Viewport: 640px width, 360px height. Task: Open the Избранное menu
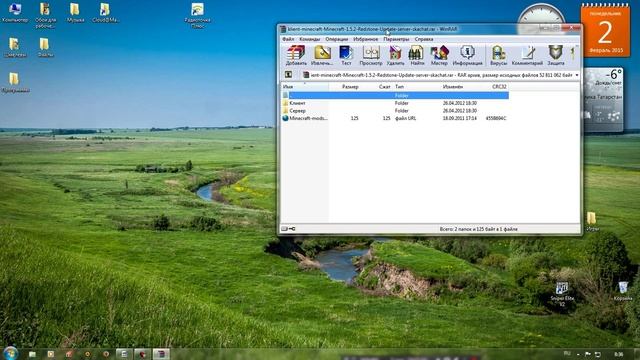(365, 39)
